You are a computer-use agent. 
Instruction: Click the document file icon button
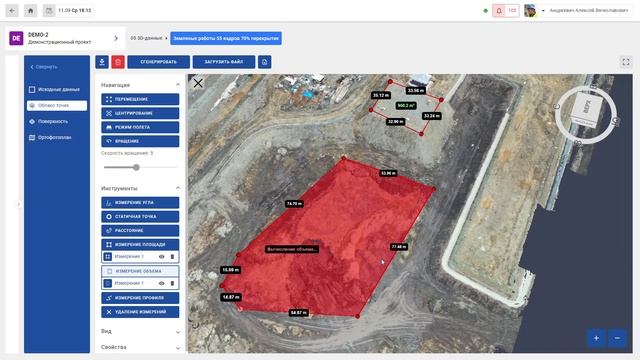(264, 62)
